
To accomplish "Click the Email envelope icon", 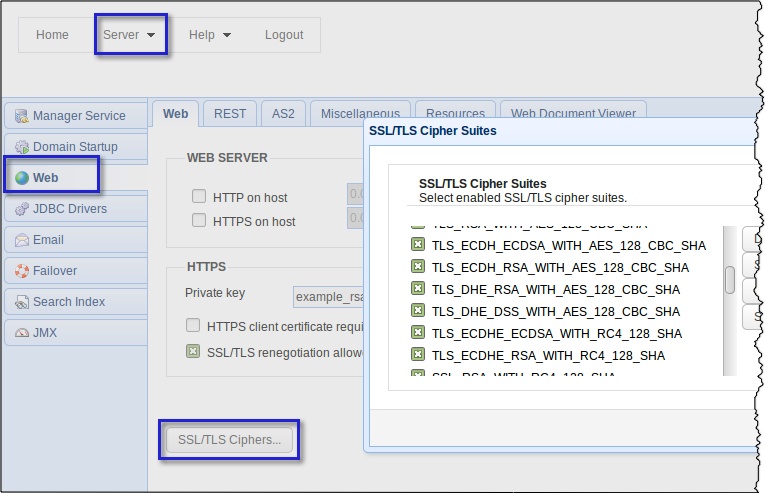I will click(x=21, y=240).
